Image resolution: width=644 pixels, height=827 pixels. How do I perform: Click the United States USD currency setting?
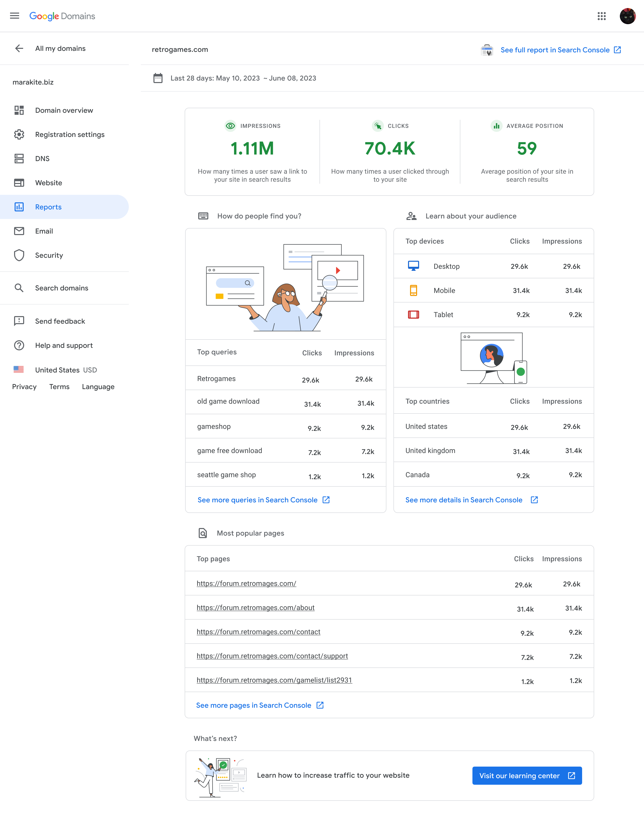(66, 370)
